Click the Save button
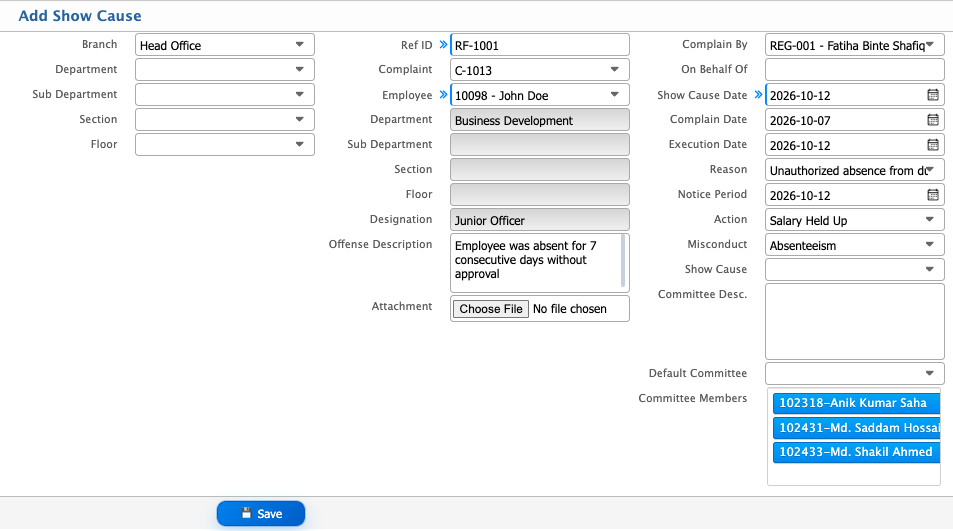 click(x=261, y=513)
